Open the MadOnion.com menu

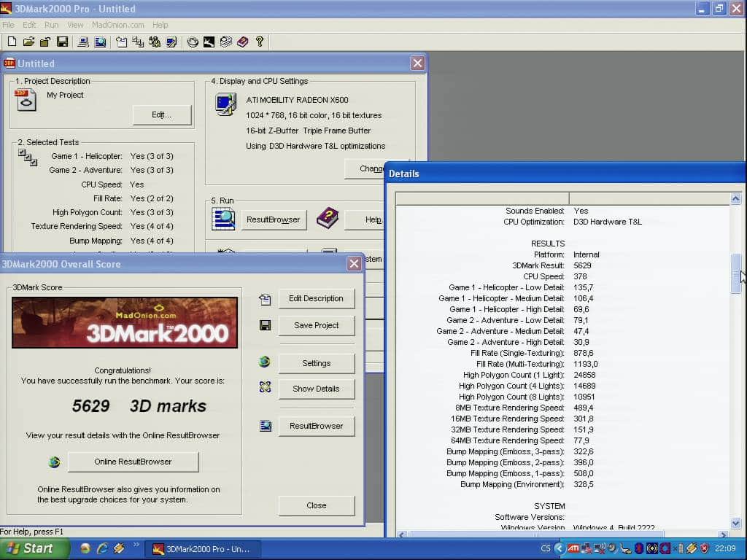tap(117, 25)
